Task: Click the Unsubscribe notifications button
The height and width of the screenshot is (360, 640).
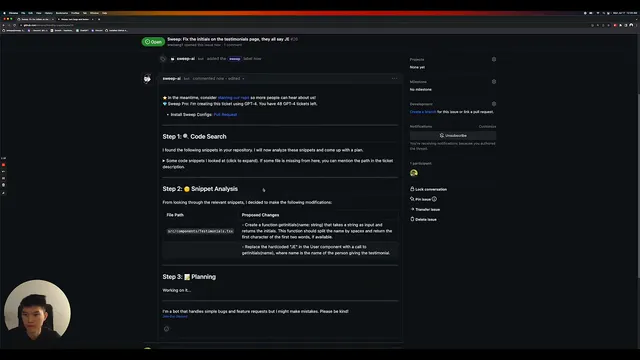Action: click(453, 136)
